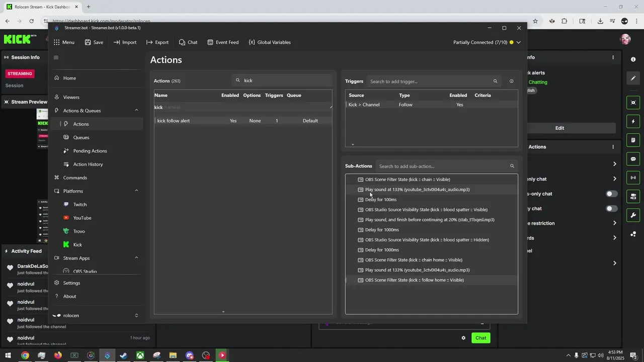Click the green Chat send button in Kick

point(481,338)
